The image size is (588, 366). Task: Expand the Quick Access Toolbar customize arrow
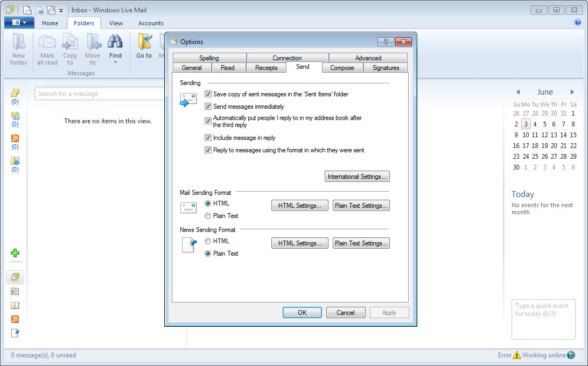[61, 10]
